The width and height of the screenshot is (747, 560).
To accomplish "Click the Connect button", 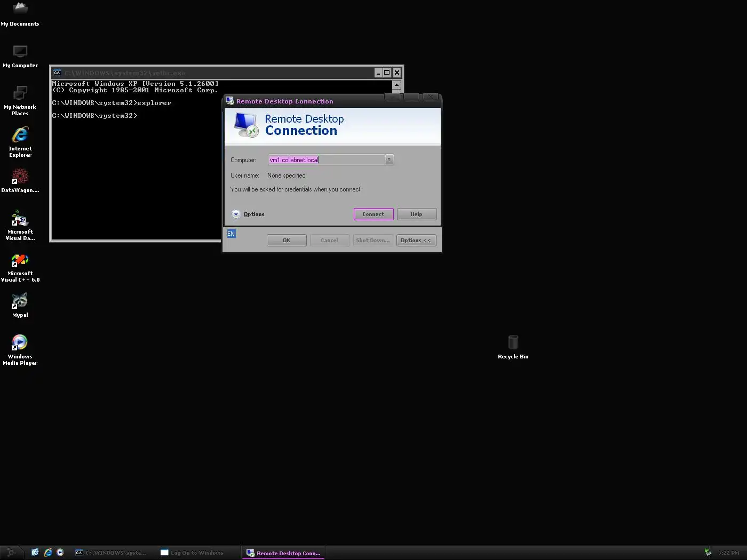I will coord(373,214).
